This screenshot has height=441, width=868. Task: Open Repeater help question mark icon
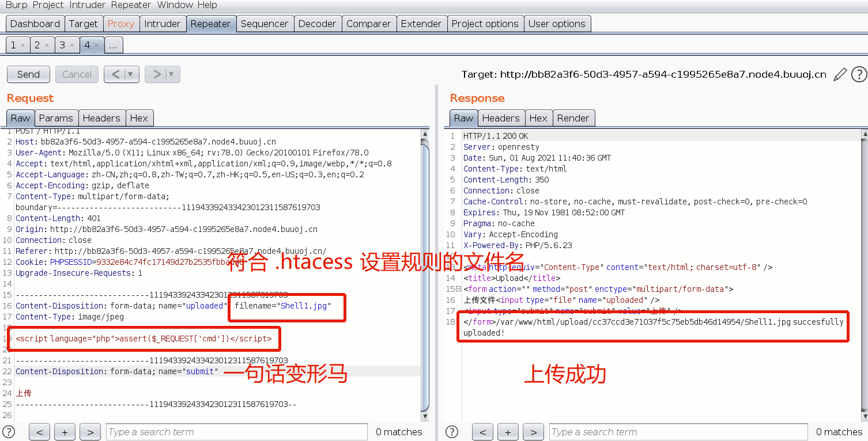click(859, 74)
